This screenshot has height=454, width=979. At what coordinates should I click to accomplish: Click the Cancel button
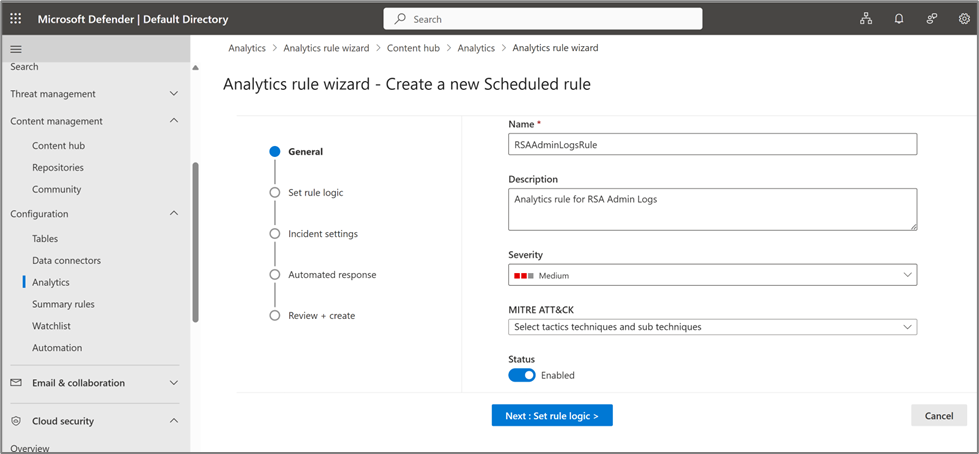[938, 416]
